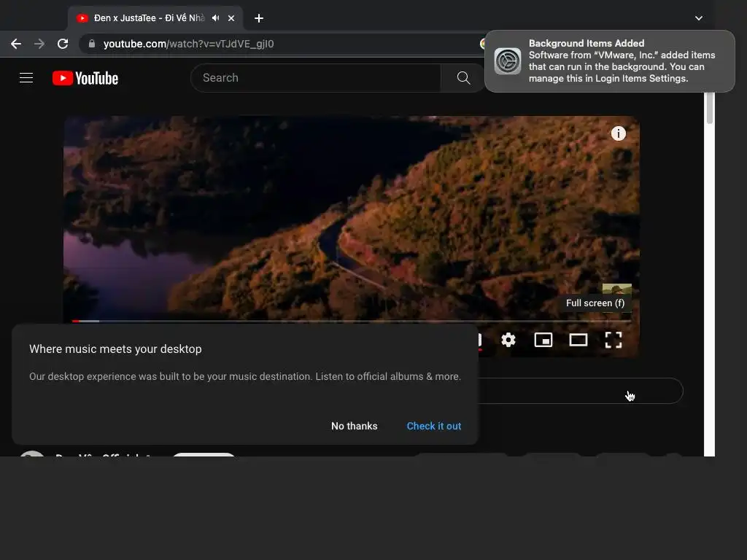This screenshot has height=560, width=747.
Task: Open a new browser tab
Action: coord(259,18)
